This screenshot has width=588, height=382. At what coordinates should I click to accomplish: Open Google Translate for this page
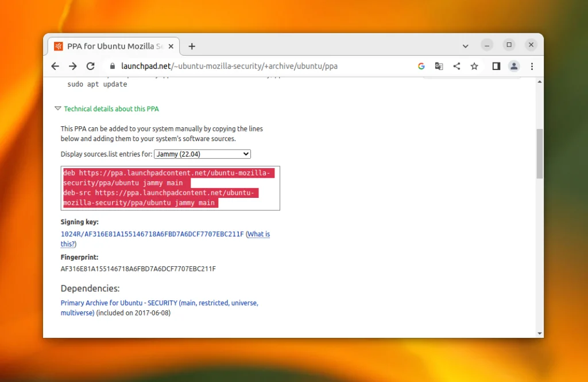tap(439, 66)
